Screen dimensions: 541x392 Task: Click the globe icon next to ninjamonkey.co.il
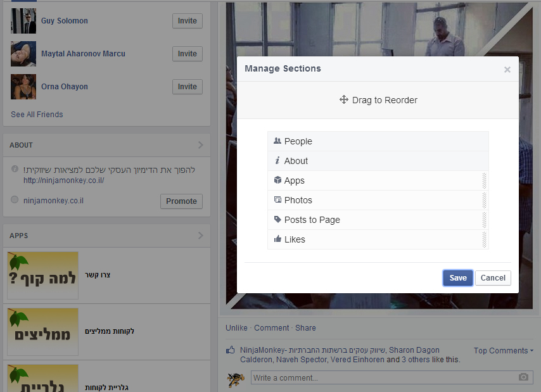click(15, 199)
